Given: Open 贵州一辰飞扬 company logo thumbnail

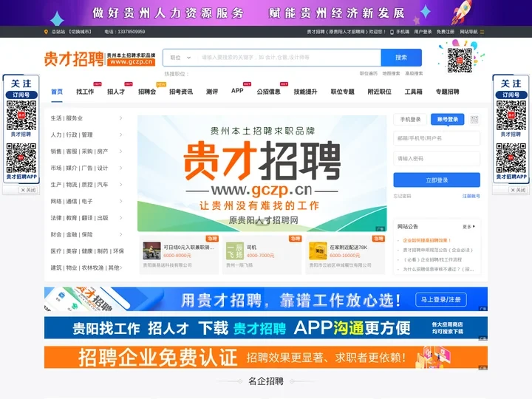Looking at the screenshot, I should (x=235, y=250).
